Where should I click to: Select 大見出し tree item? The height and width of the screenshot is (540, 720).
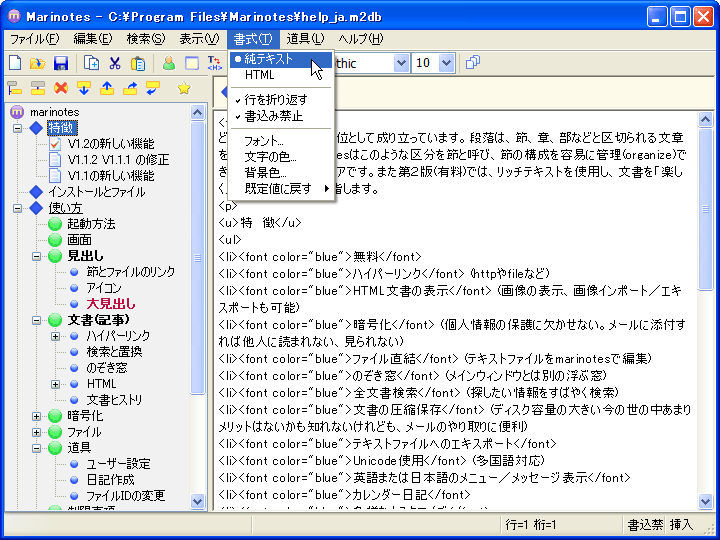tap(111, 304)
